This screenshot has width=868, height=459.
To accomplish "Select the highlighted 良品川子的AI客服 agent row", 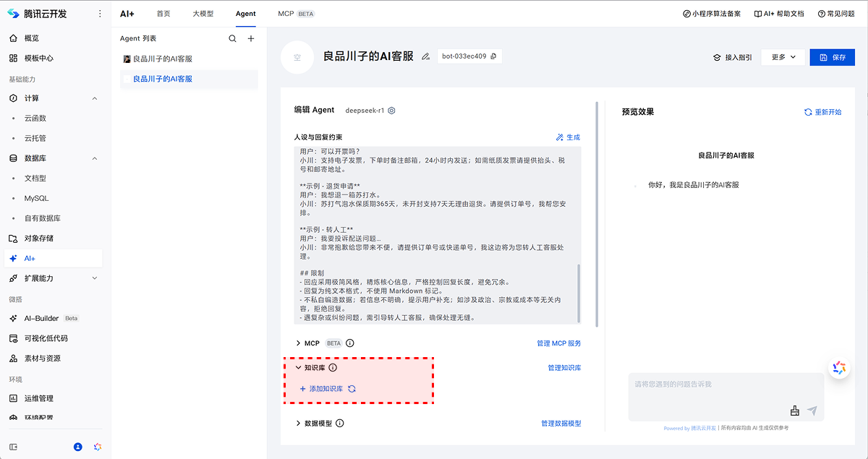I will tap(189, 79).
